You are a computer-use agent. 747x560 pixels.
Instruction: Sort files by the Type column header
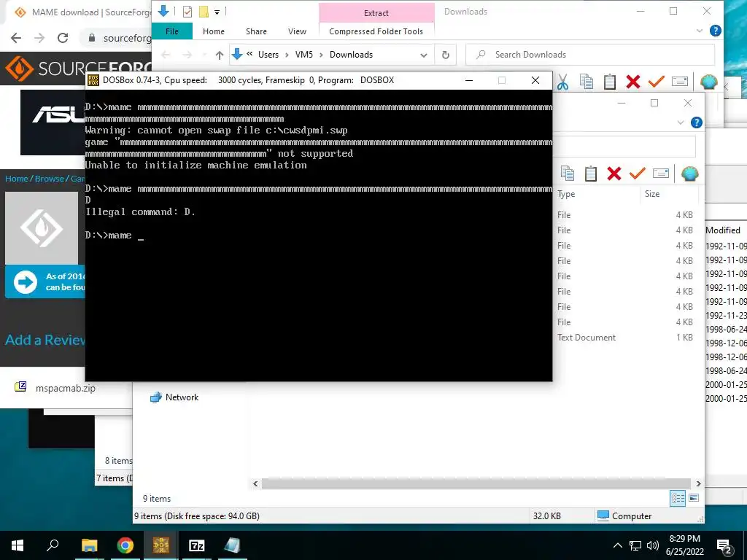click(x=566, y=194)
